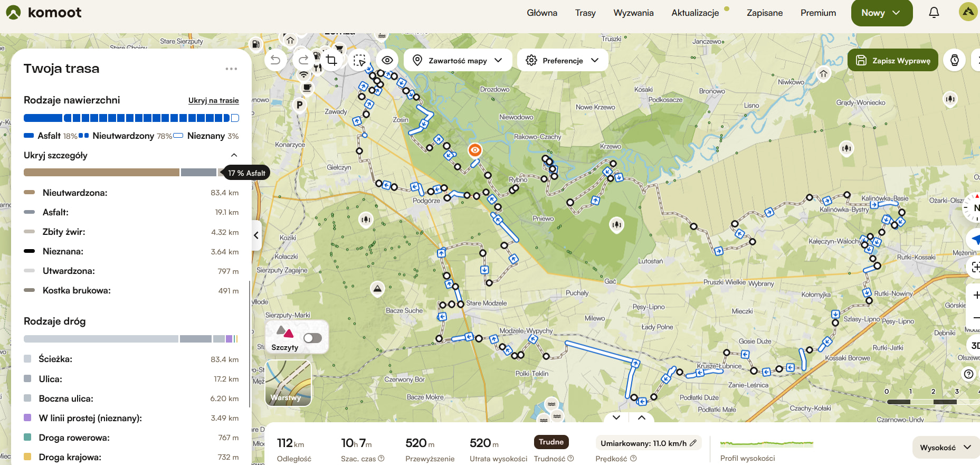Click Zapisz Wyprawę button
The height and width of the screenshot is (465, 980).
coord(893,60)
